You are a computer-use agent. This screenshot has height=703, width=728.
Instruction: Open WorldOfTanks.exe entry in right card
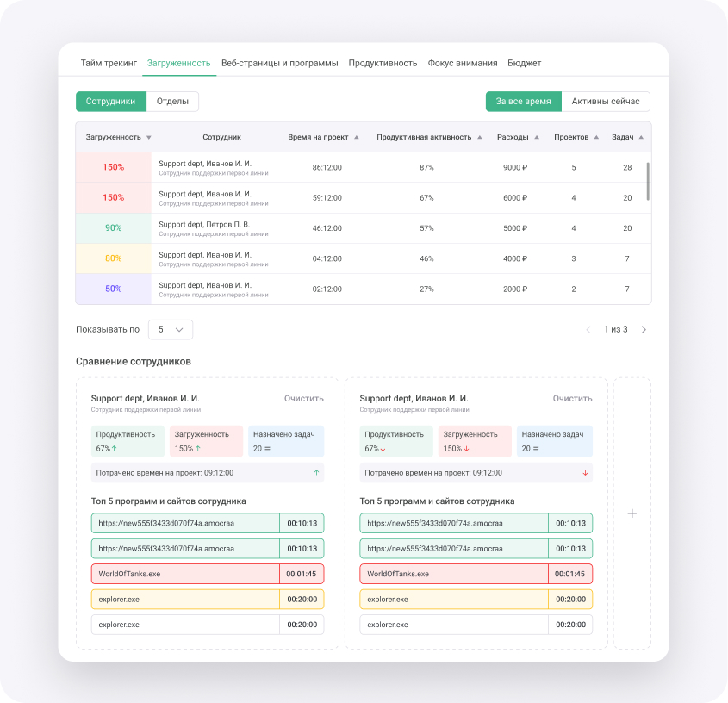(x=476, y=574)
